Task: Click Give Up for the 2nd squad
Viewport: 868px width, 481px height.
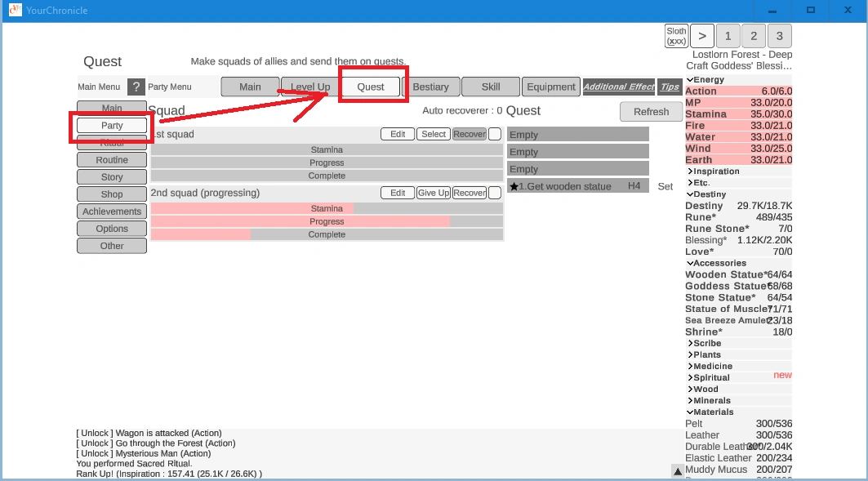Action: coord(434,193)
